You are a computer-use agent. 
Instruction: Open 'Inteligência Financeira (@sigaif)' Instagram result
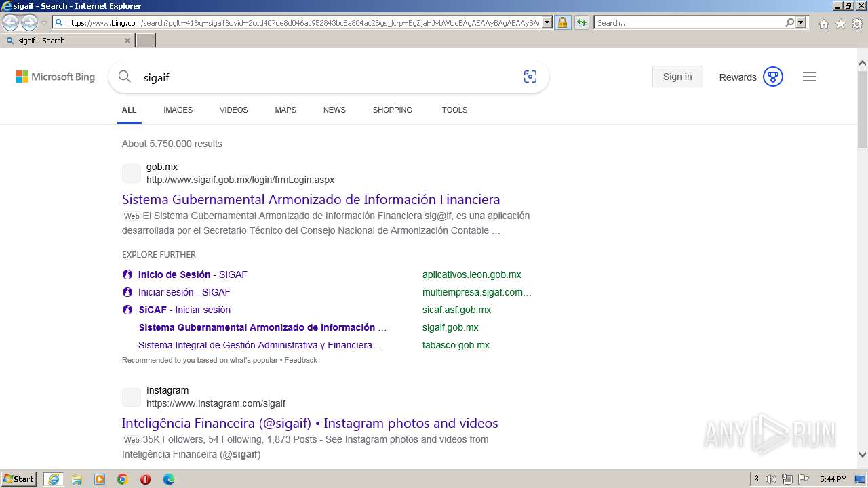(x=310, y=423)
